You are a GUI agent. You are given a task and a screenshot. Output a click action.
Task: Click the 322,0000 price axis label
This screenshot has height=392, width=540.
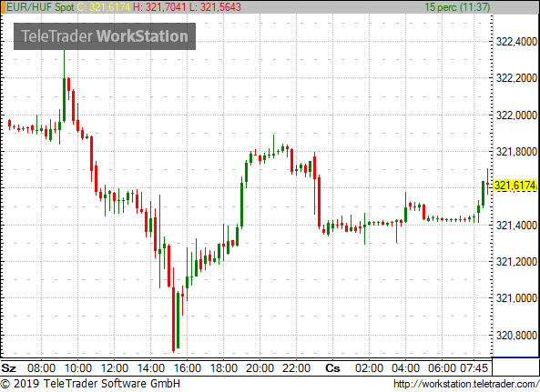point(516,116)
